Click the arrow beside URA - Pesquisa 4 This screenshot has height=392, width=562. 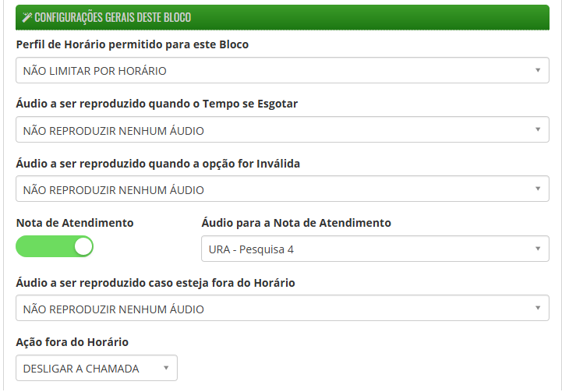pos(537,249)
